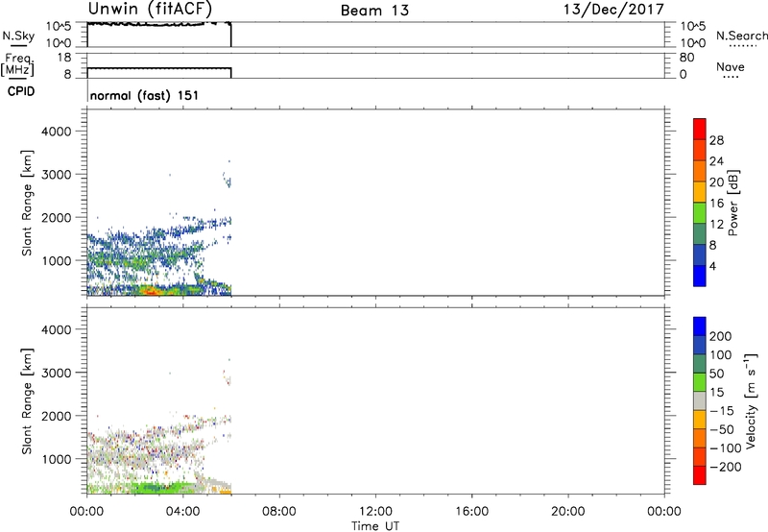Click the gray swatch in the velocity colorbar
This screenshot has width=768, height=532.
pos(700,401)
